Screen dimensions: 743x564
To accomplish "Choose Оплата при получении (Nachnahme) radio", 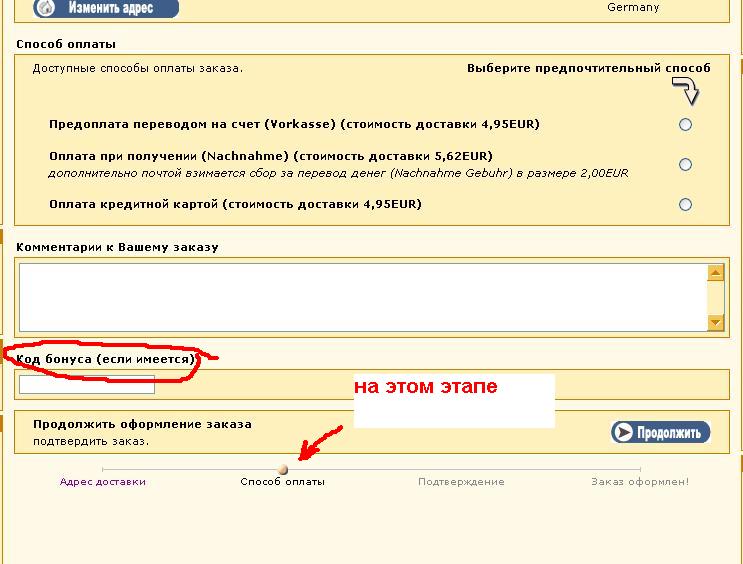I will (685, 165).
